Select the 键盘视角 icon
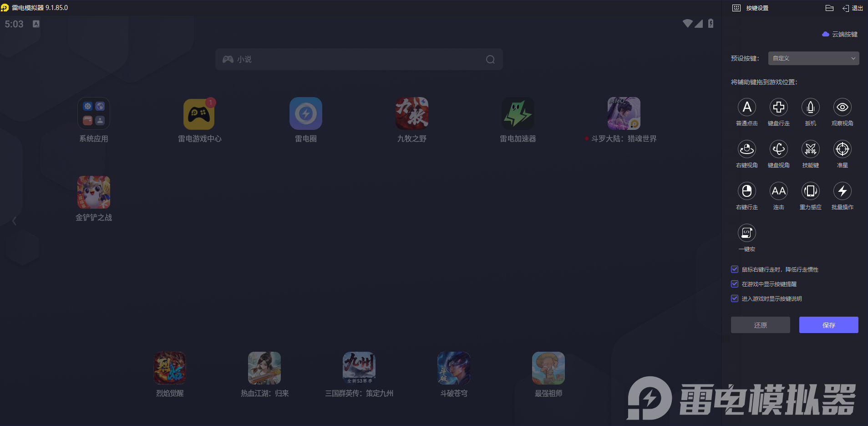 click(x=778, y=149)
